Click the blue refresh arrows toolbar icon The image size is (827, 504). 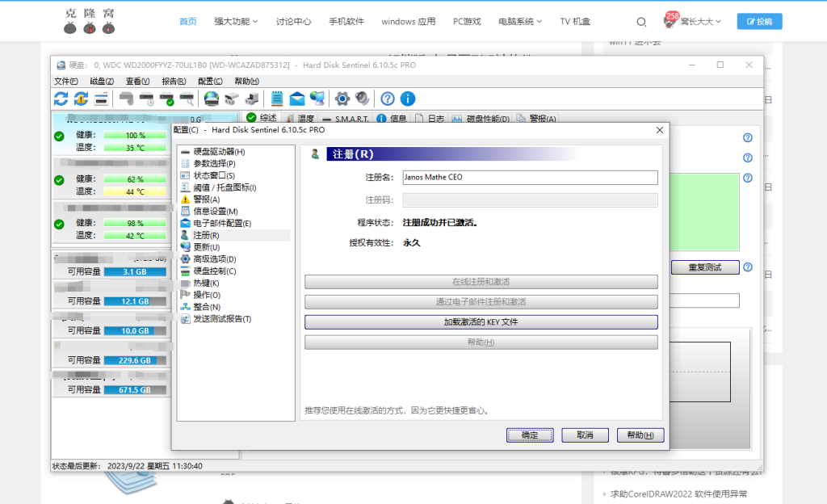(61, 99)
